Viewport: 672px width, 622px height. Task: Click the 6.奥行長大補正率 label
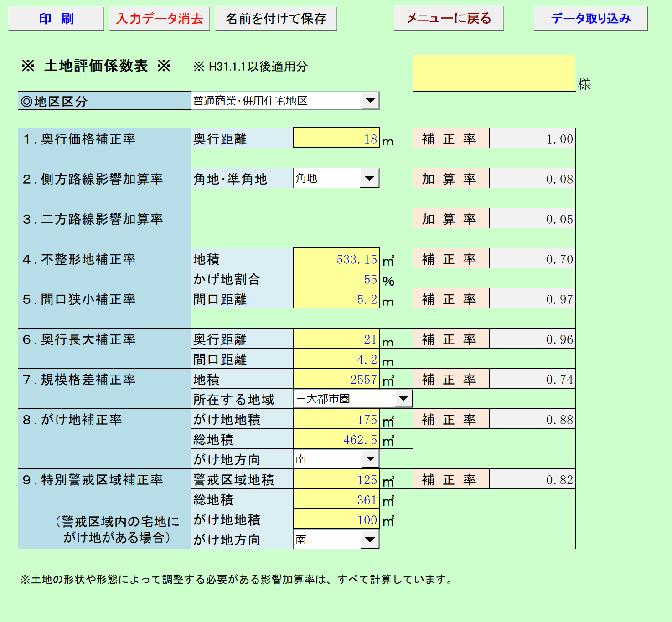point(79,339)
